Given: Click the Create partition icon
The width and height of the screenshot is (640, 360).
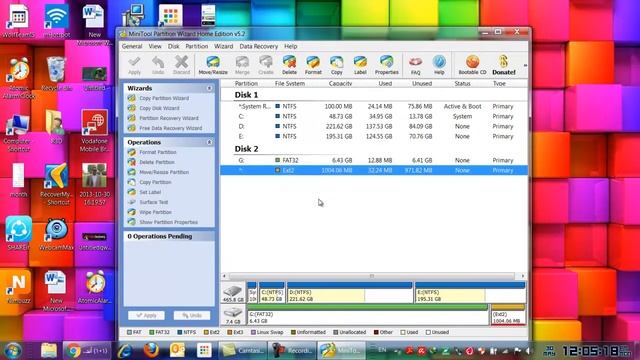Looking at the screenshot, I should [x=266, y=65].
